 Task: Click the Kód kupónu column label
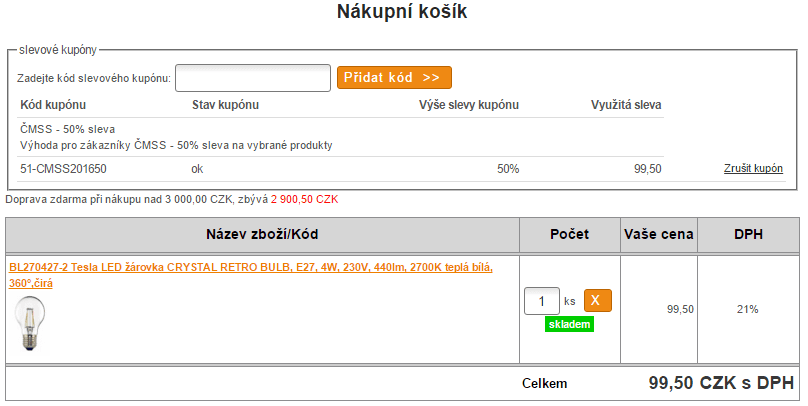[53, 105]
